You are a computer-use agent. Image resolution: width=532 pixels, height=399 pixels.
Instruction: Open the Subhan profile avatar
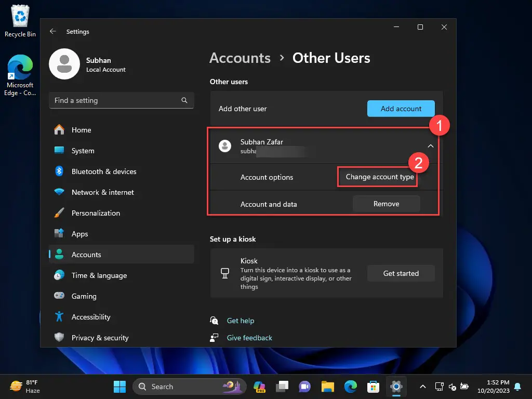click(64, 64)
